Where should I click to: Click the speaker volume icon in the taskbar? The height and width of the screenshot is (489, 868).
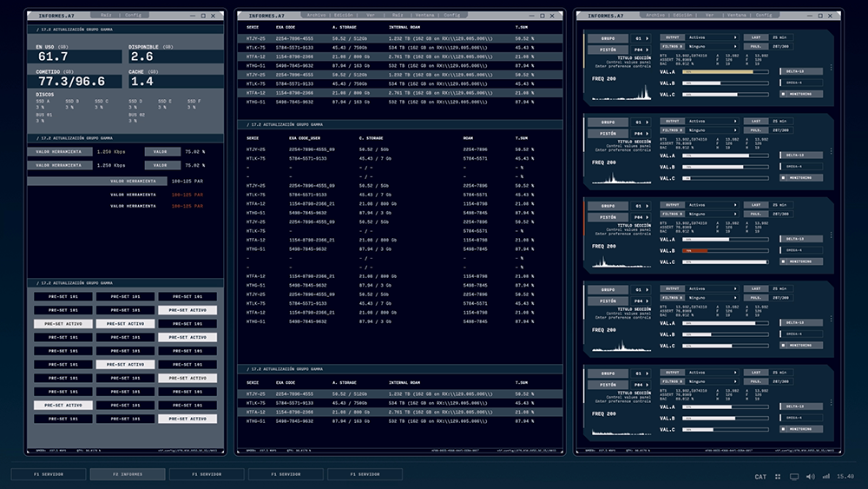click(811, 476)
